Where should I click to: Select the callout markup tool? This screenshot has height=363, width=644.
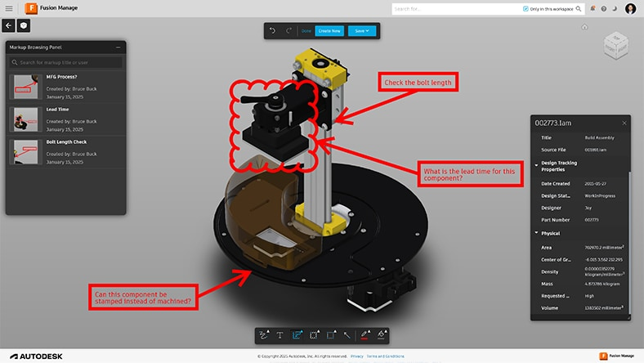297,334
